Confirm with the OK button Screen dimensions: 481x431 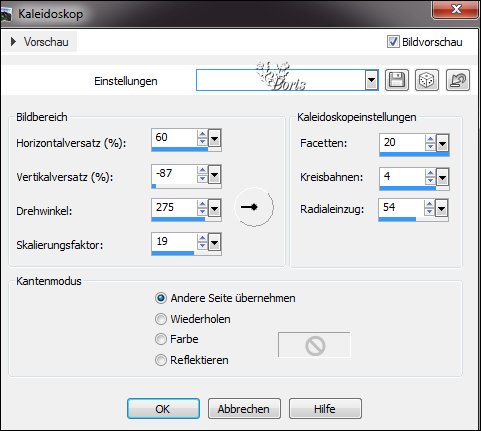163,409
